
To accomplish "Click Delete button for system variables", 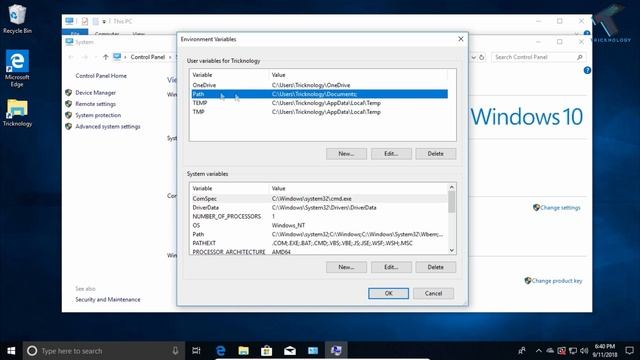I will (436, 267).
